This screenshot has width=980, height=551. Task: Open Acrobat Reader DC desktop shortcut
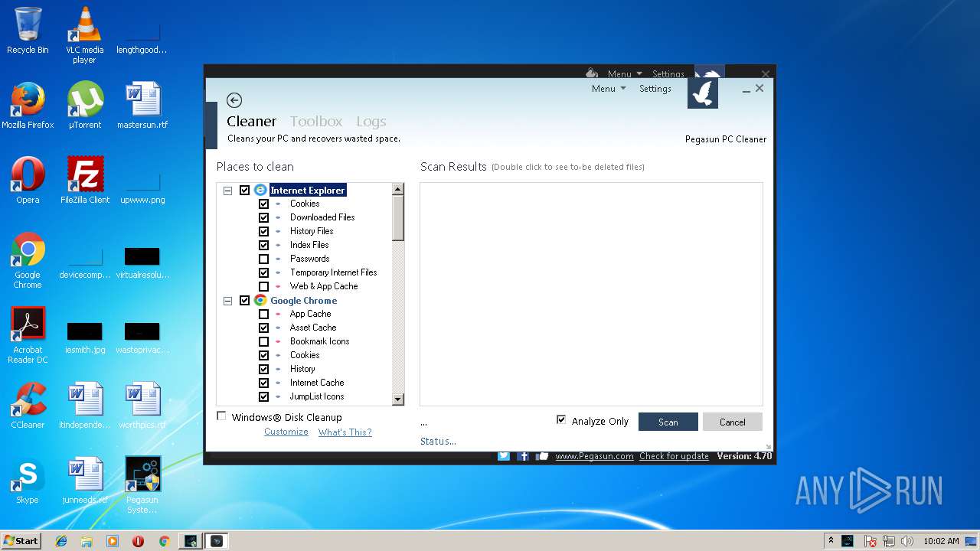pyautogui.click(x=28, y=335)
